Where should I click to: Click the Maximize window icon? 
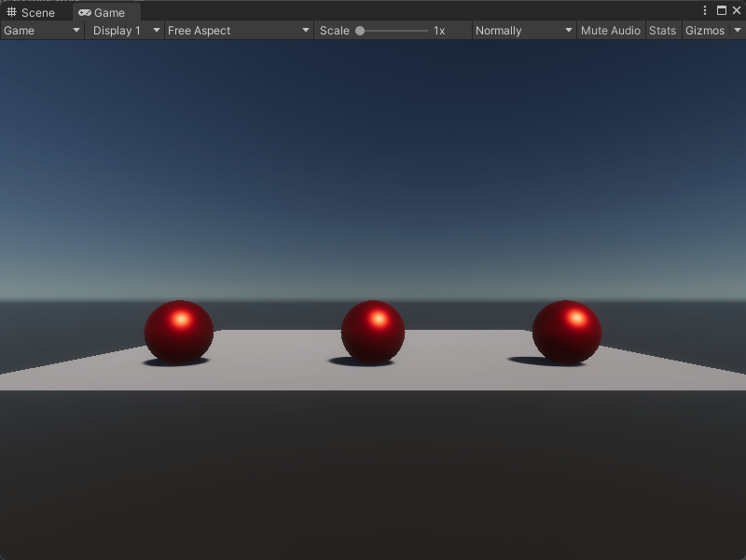723,8
